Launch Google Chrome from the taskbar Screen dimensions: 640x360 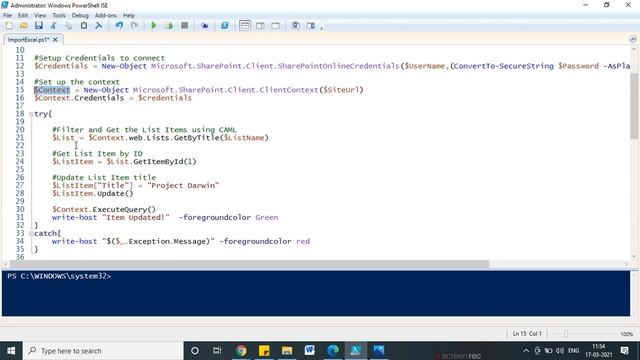click(x=241, y=351)
